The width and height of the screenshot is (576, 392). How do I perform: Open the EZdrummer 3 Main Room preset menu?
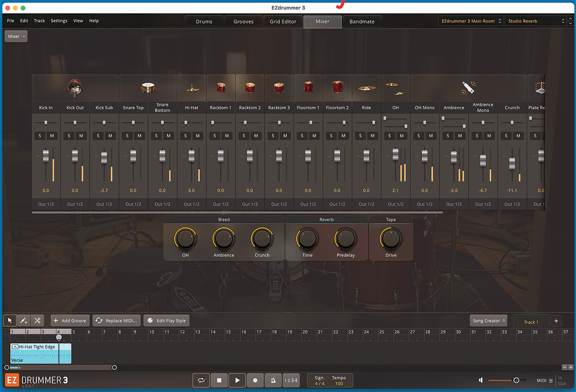tap(469, 21)
